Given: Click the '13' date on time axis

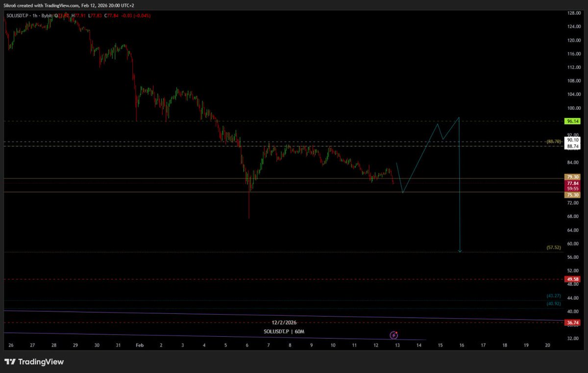Looking at the screenshot, I should (x=397, y=345).
